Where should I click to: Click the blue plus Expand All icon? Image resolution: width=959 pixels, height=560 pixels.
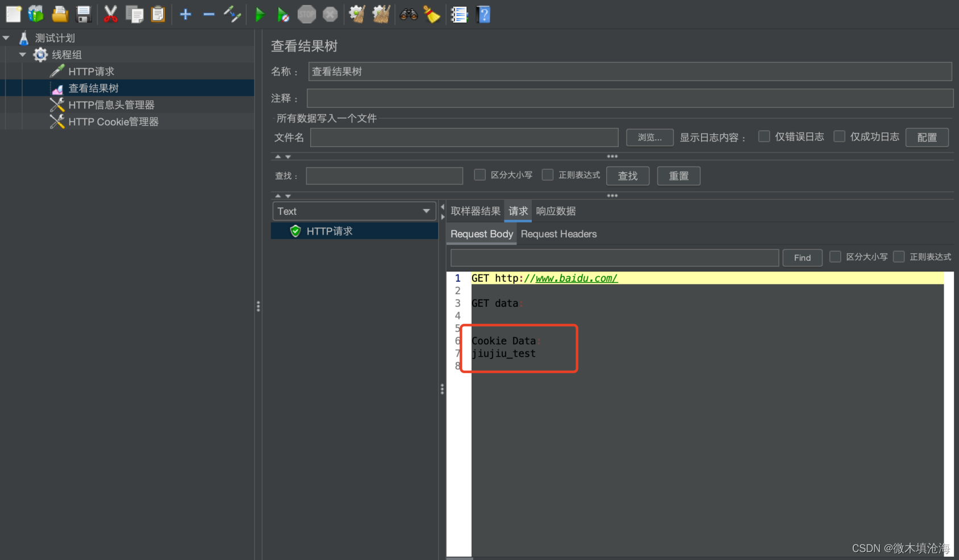pyautogui.click(x=185, y=14)
